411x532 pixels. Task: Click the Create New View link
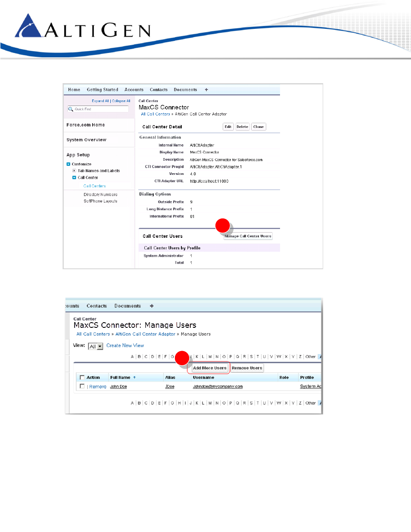[125, 345]
